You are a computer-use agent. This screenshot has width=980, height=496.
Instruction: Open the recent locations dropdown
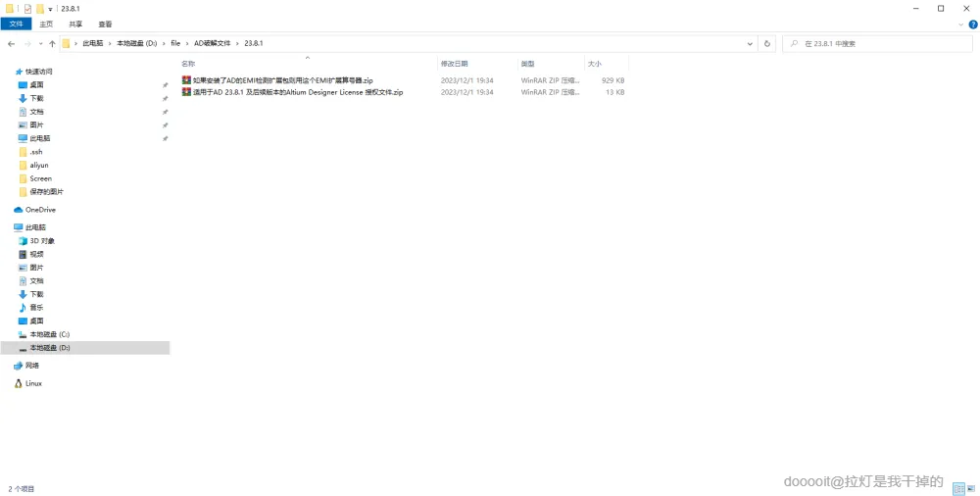tap(40, 44)
